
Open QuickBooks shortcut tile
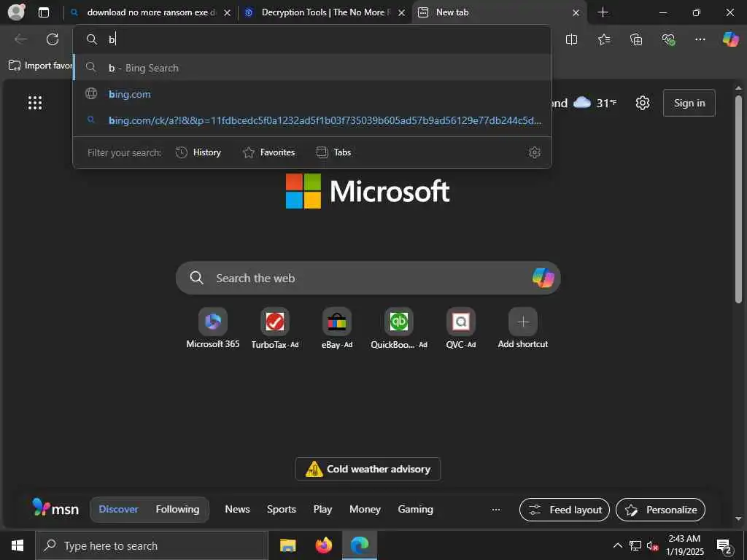tap(399, 329)
